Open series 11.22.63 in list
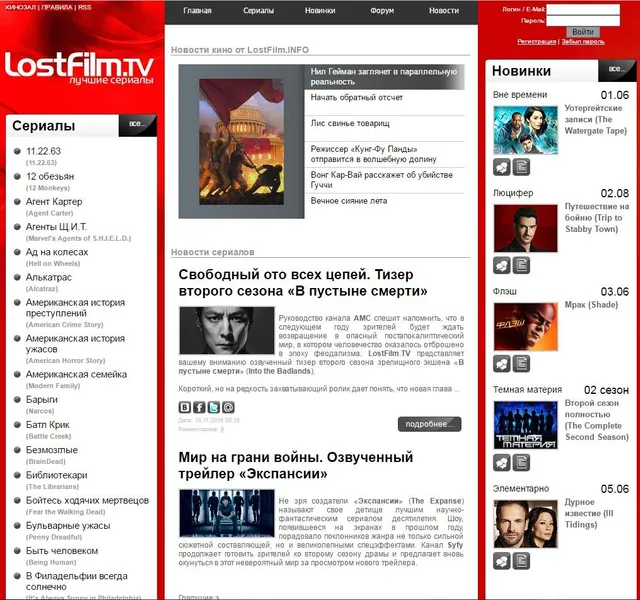This screenshot has width=640, height=600. coord(43,151)
